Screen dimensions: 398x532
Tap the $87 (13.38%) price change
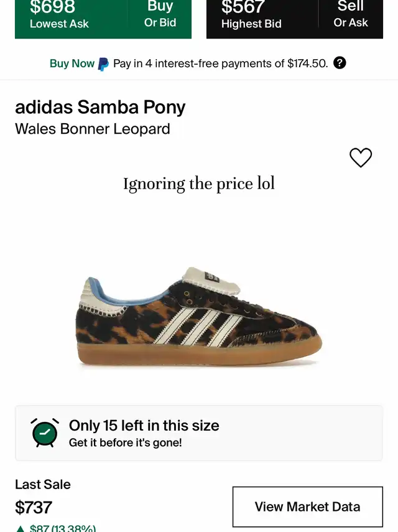point(63,528)
